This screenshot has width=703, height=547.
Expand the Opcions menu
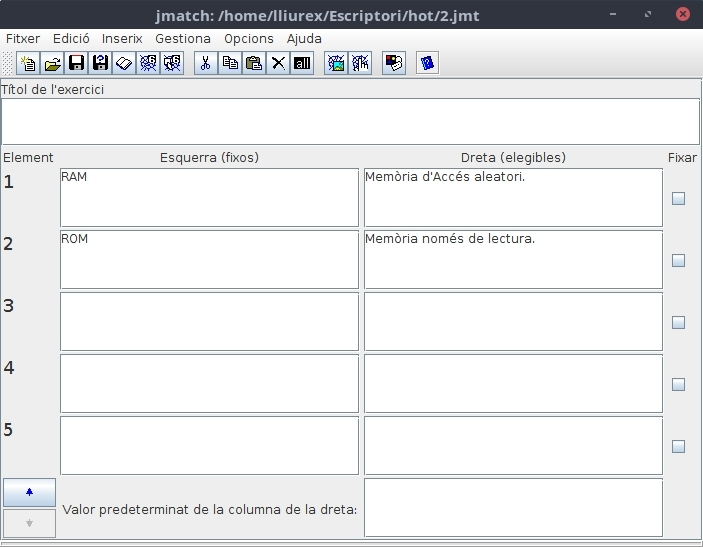pos(248,38)
